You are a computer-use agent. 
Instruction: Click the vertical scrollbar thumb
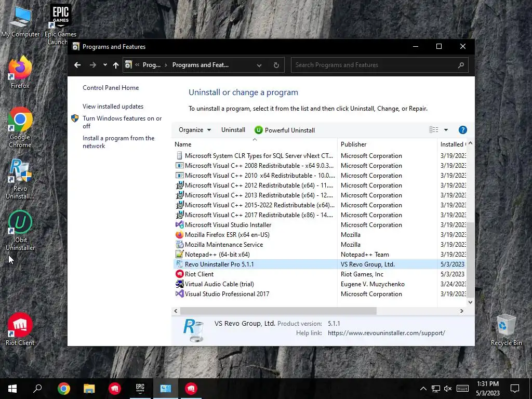click(x=470, y=259)
